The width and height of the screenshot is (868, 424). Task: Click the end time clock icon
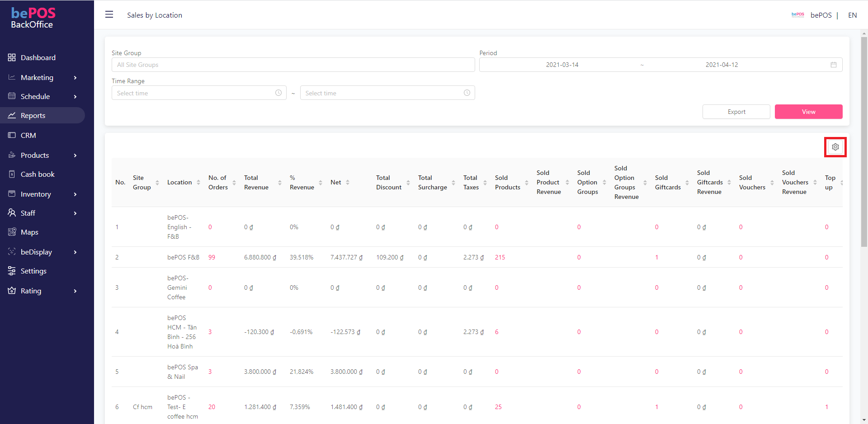click(x=467, y=93)
